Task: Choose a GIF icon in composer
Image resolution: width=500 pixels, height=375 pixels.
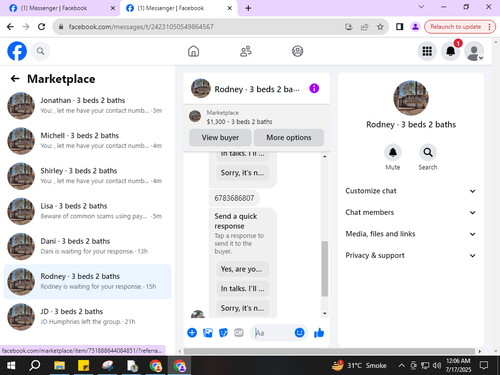Action: (239, 332)
